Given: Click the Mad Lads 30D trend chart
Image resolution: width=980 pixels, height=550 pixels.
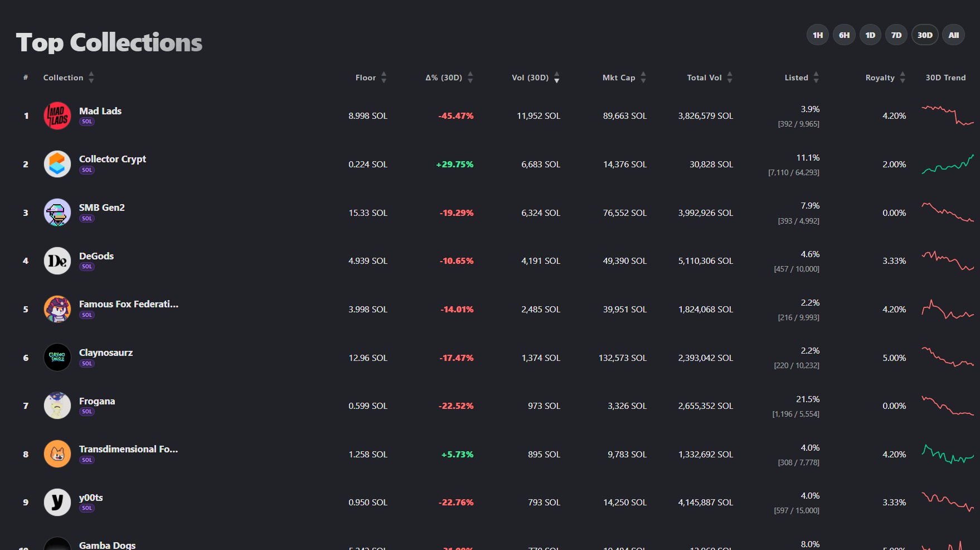Looking at the screenshot, I should point(947,115).
